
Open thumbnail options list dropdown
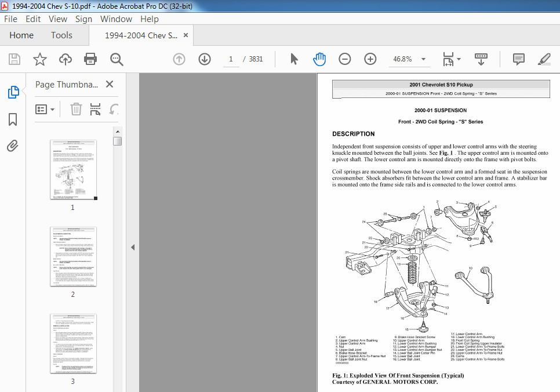(45, 109)
